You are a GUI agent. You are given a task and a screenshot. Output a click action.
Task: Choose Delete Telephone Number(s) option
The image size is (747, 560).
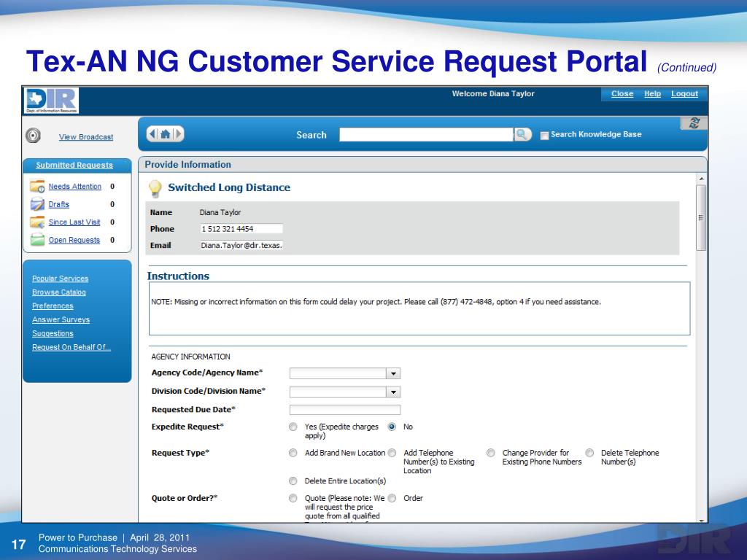click(589, 453)
